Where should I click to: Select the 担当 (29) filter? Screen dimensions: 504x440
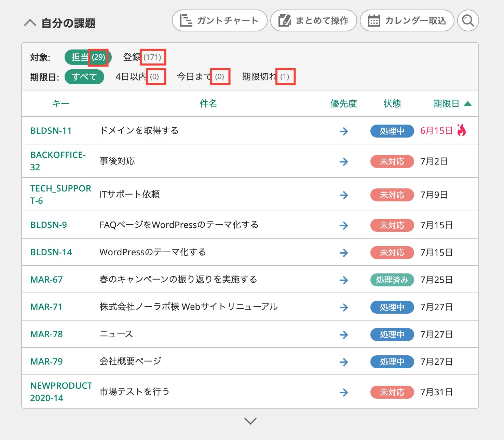pos(88,57)
